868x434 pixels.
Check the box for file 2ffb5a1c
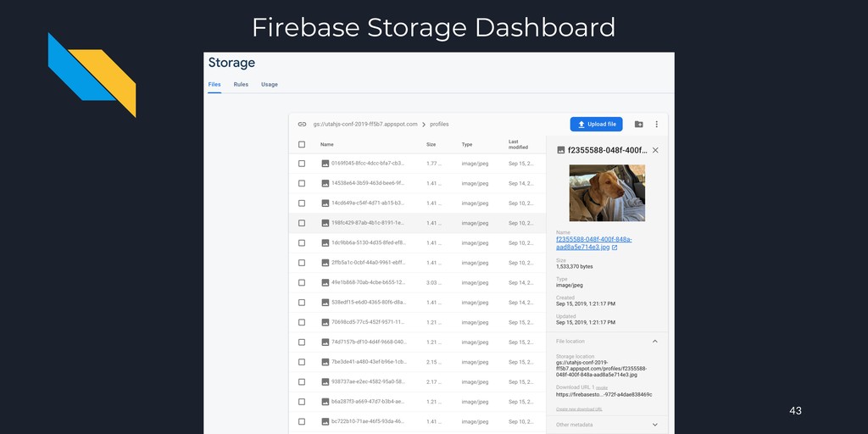[x=302, y=263]
